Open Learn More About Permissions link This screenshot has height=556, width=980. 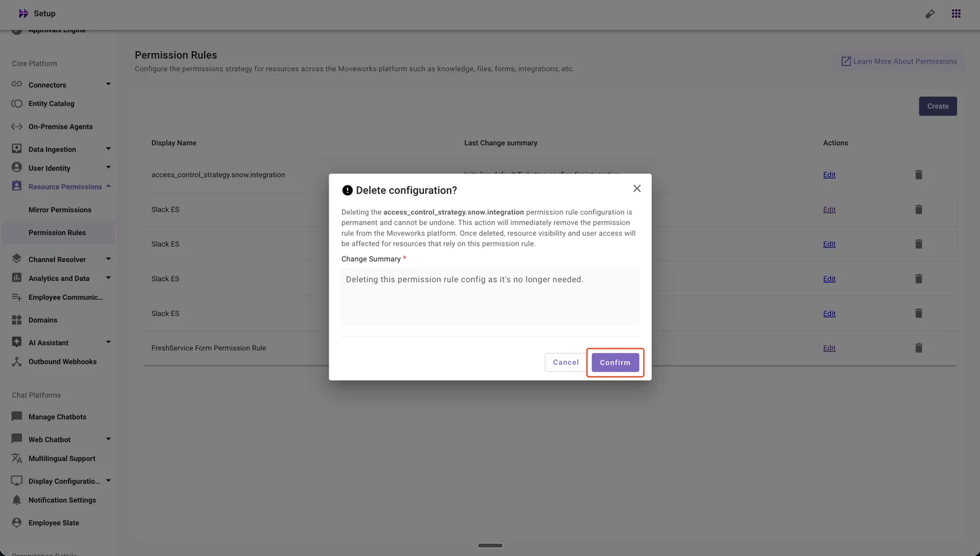[x=899, y=61]
